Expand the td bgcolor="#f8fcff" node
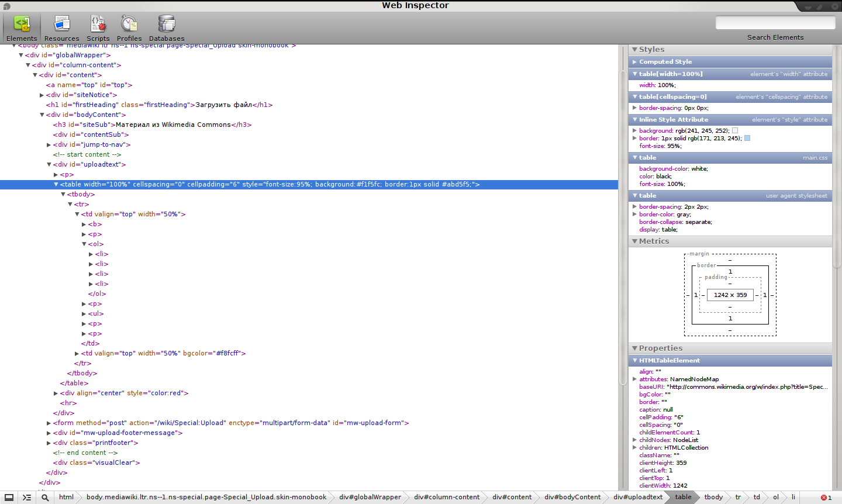842x504 pixels. pyautogui.click(x=77, y=353)
